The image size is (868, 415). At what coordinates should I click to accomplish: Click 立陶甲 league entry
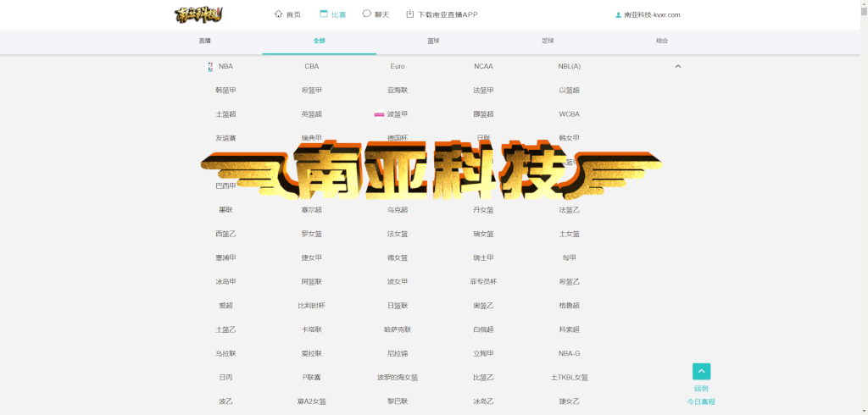tap(483, 353)
